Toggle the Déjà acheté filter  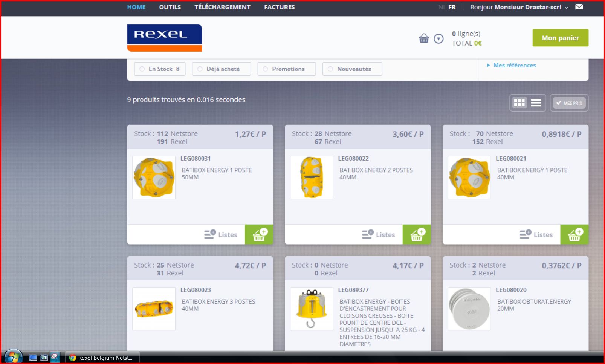[x=222, y=69]
